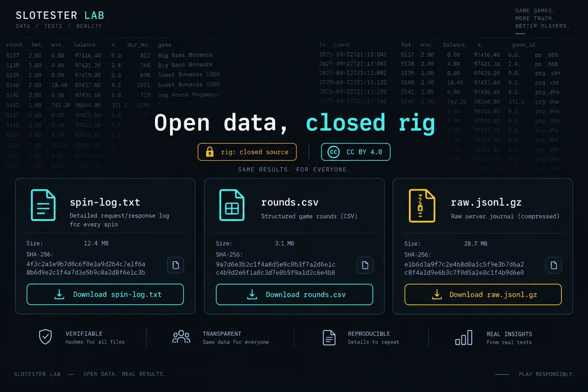This screenshot has width=588, height=392.
Task: Download the rounds.csv file
Action: point(295,294)
